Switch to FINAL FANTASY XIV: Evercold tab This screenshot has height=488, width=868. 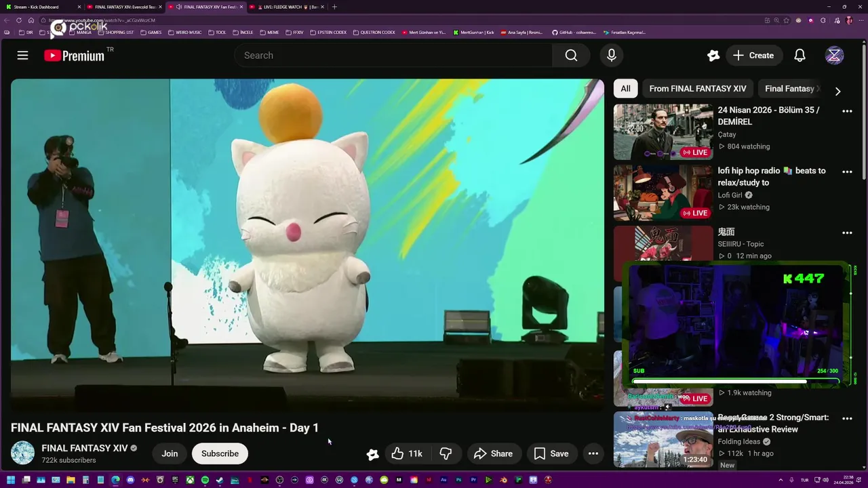point(125,7)
